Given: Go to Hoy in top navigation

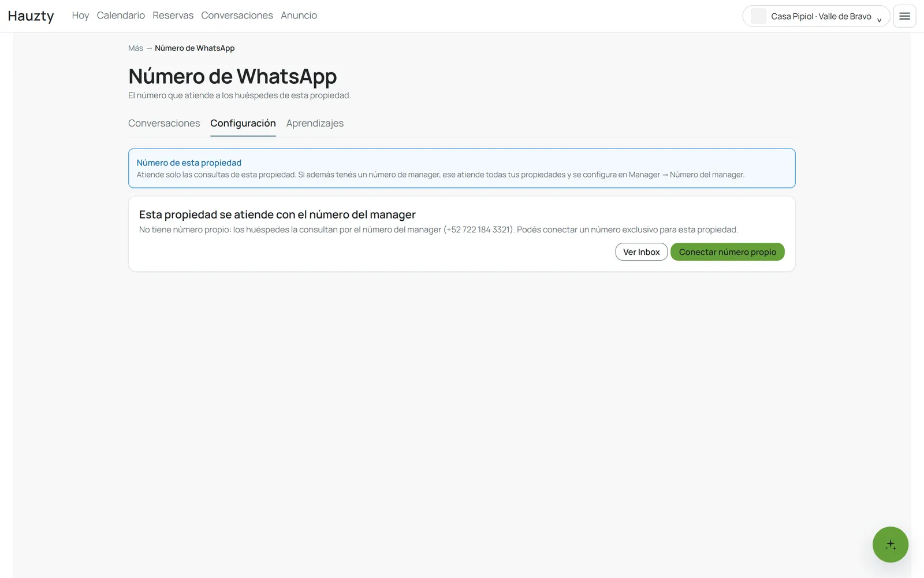Looking at the screenshot, I should pyautogui.click(x=80, y=16).
